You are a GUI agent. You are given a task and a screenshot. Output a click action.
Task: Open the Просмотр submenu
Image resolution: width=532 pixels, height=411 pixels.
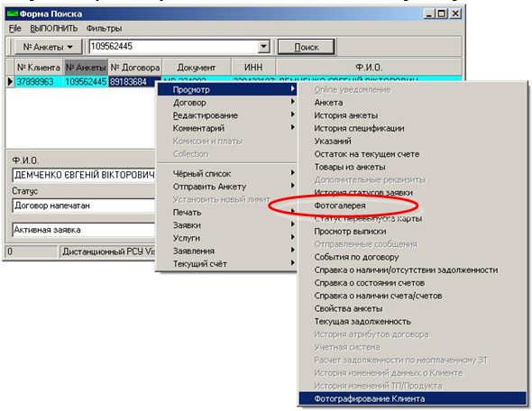[x=227, y=89]
